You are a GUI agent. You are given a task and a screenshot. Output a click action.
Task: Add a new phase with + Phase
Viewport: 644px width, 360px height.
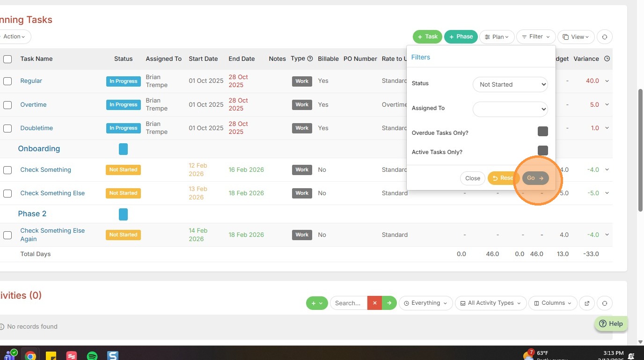tap(461, 37)
